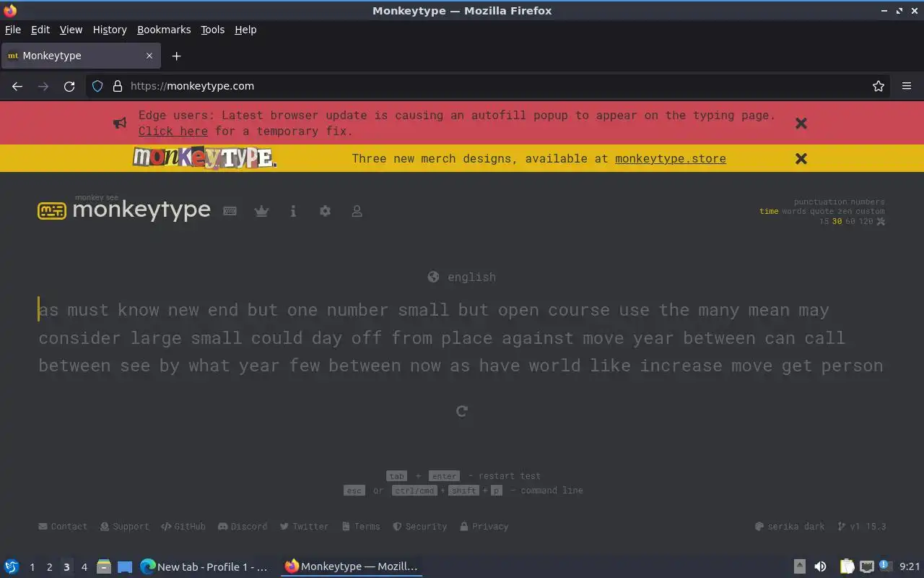Open the file manager taskbar icon
Screen dimensions: 924x578
point(104,566)
